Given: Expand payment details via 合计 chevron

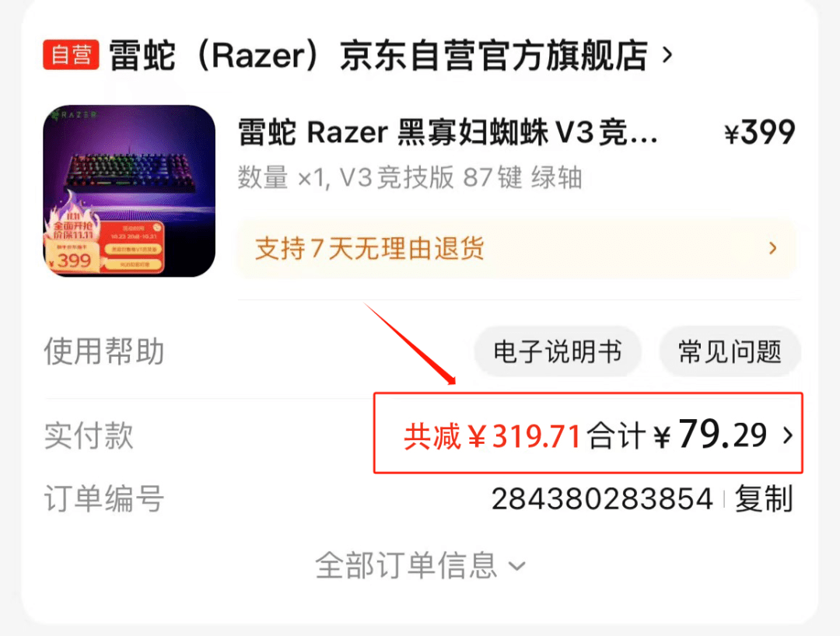Looking at the screenshot, I should click(787, 435).
